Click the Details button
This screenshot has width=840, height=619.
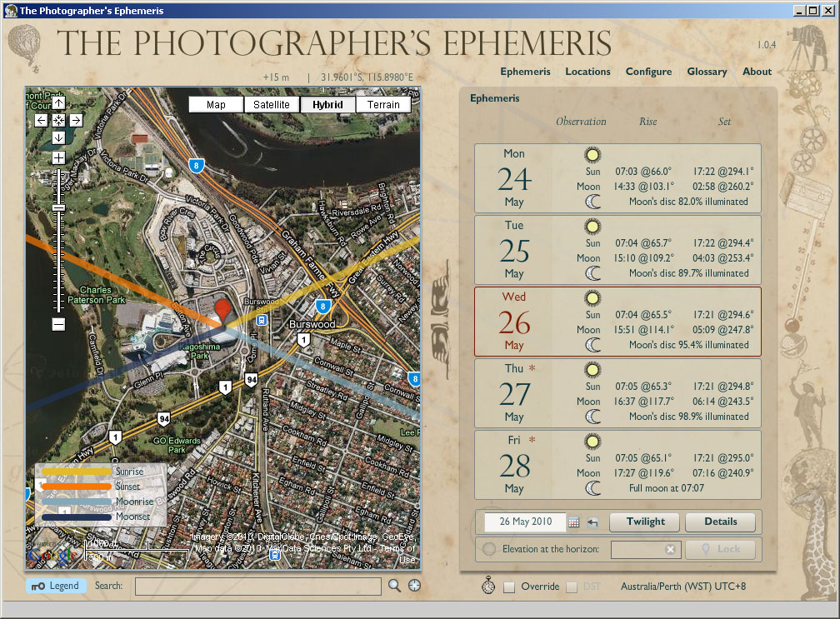721,522
